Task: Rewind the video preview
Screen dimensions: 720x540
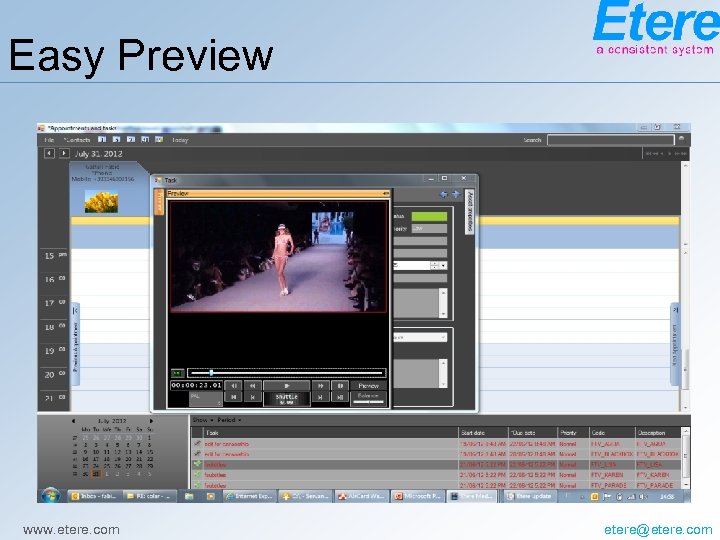Action: [253, 386]
